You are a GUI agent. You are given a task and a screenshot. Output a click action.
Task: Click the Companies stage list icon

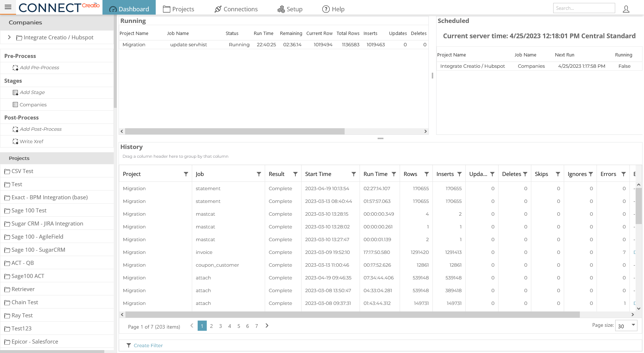coord(15,105)
